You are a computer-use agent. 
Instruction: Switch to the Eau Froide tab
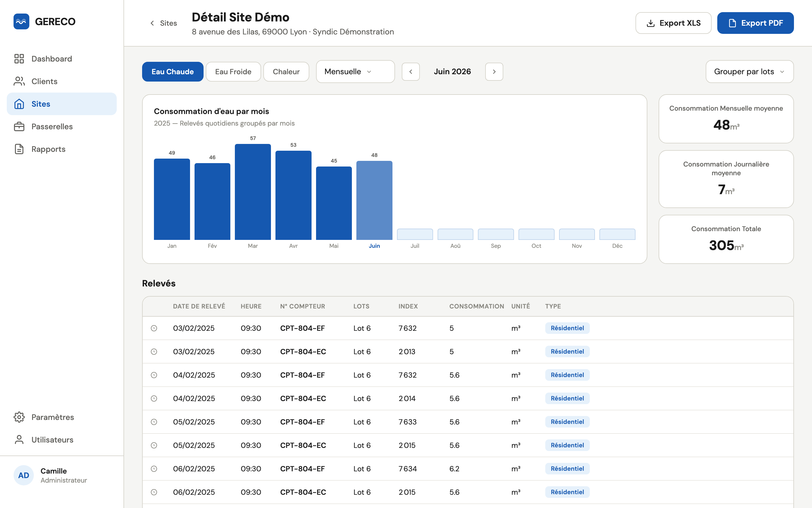233,72
